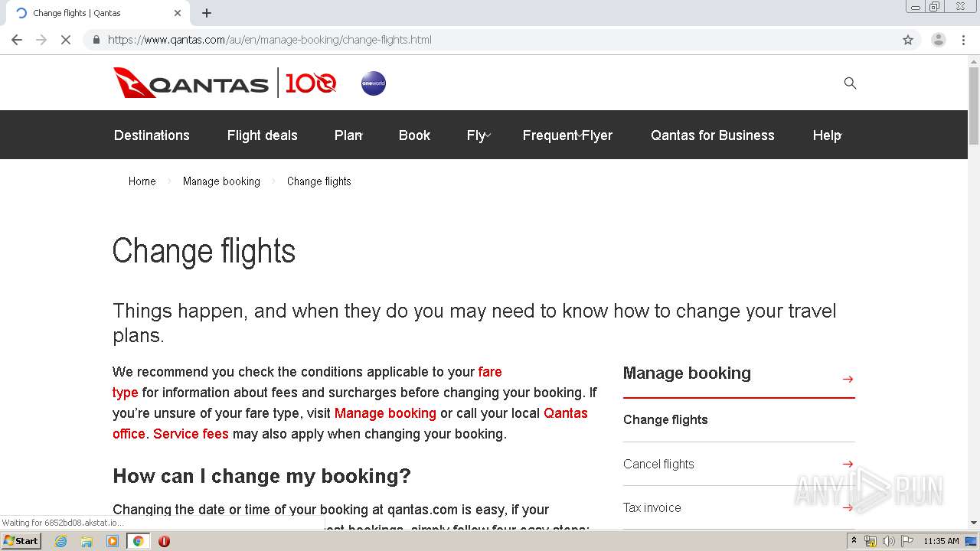The width and height of the screenshot is (980, 551).
Task: Open the taskbar file explorer folder
Action: tap(87, 541)
